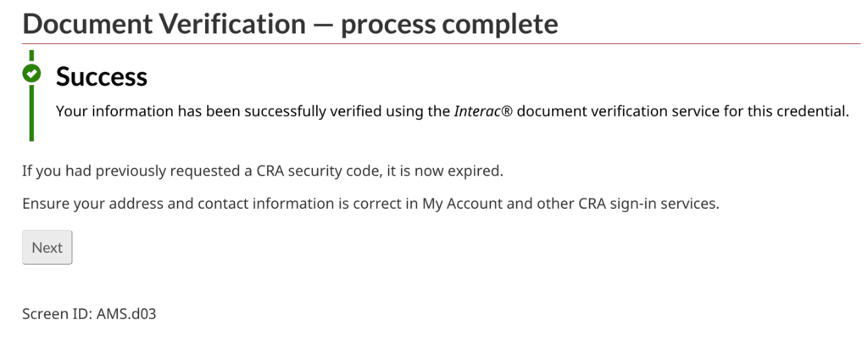Click the CRA security code expired sentence
The height and width of the screenshot is (337, 868).
[263, 171]
